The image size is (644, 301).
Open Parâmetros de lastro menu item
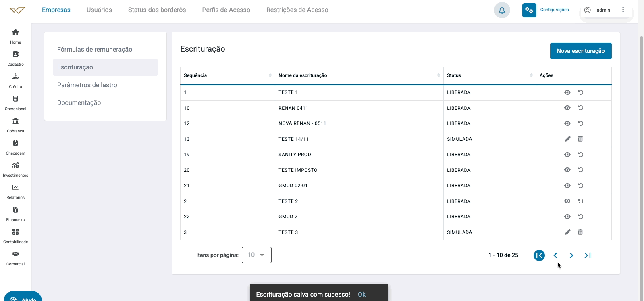click(105, 85)
